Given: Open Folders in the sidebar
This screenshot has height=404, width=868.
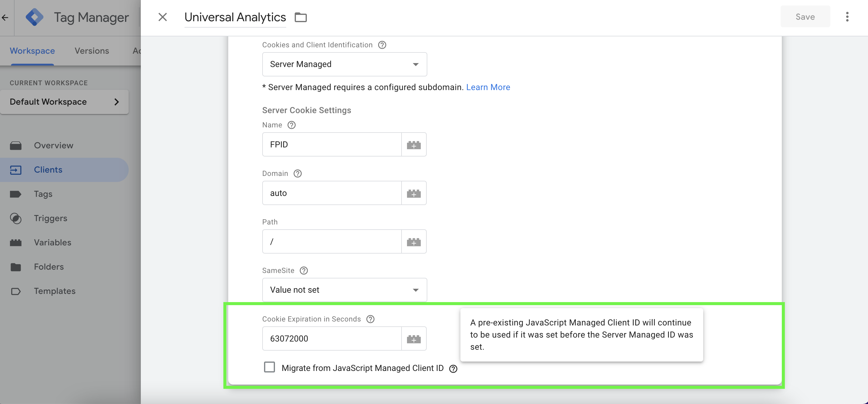Looking at the screenshot, I should pos(64,267).
